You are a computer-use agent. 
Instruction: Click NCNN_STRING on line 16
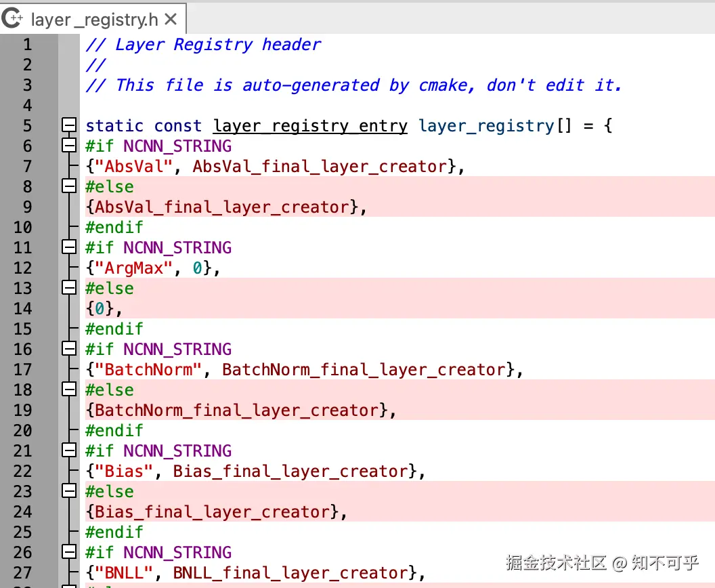pos(177,350)
